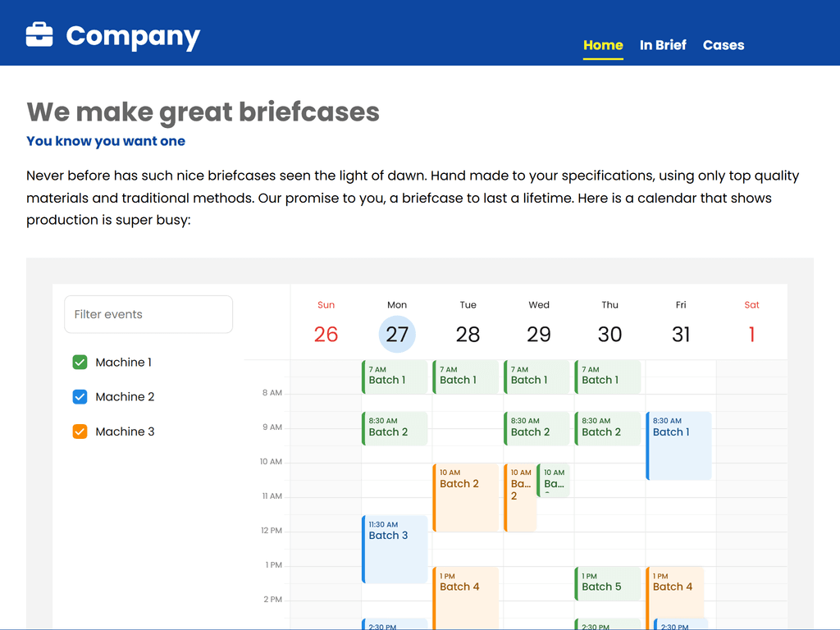
Task: Select Monday 27 in calendar header
Action: pos(397,334)
